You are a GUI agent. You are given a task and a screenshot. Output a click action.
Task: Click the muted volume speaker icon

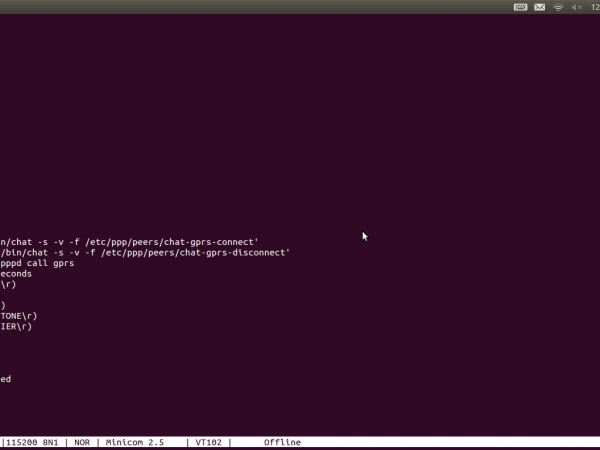[576, 7]
